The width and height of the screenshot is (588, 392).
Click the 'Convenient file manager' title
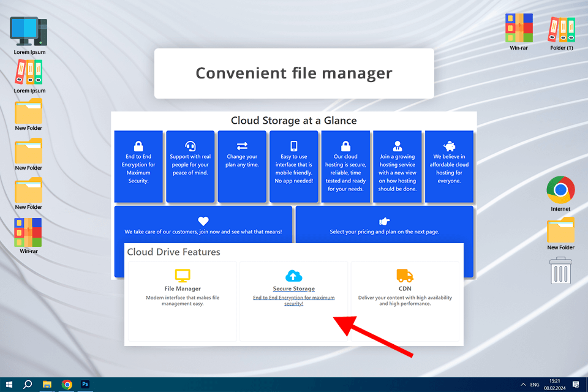[x=294, y=73]
